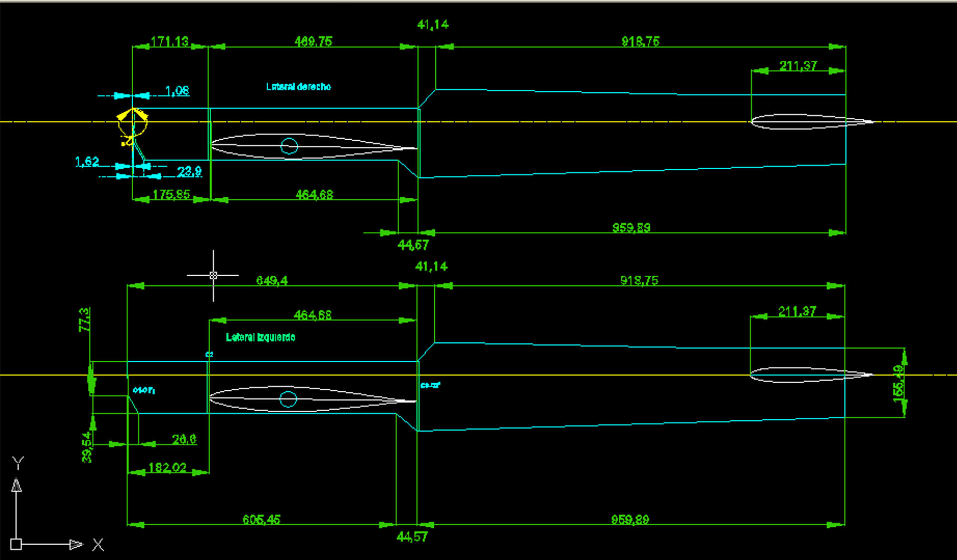Select the vertical 155,49 dimension text
The image size is (957, 560).
898,383
